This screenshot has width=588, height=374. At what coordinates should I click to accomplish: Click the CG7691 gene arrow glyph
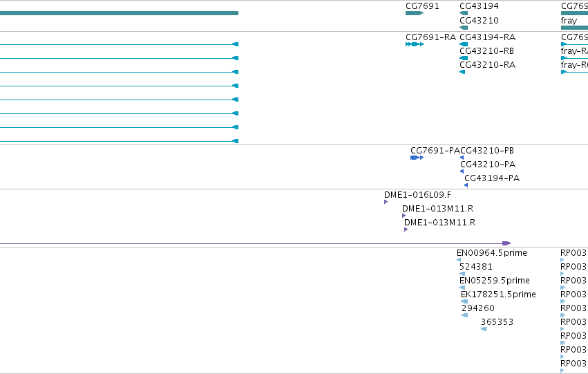click(x=415, y=13)
